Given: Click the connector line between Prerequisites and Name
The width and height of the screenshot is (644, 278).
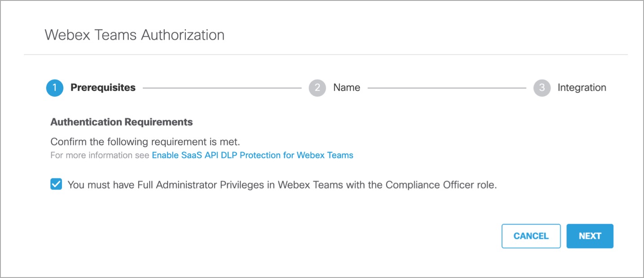Looking at the screenshot, I should coord(222,88).
